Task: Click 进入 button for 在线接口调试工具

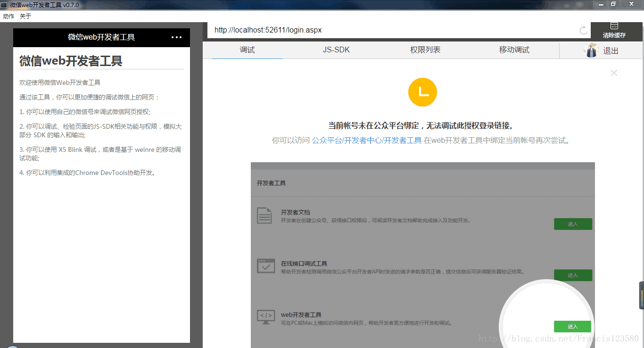Action: (x=573, y=275)
